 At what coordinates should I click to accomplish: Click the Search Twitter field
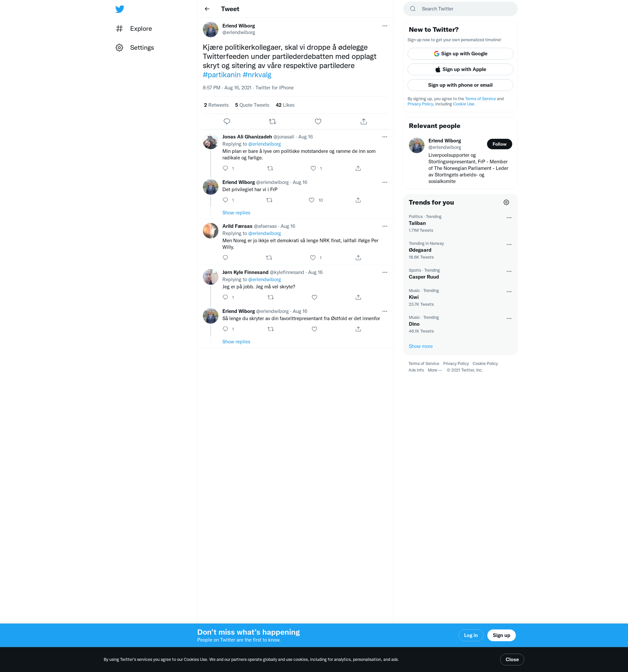click(x=460, y=9)
